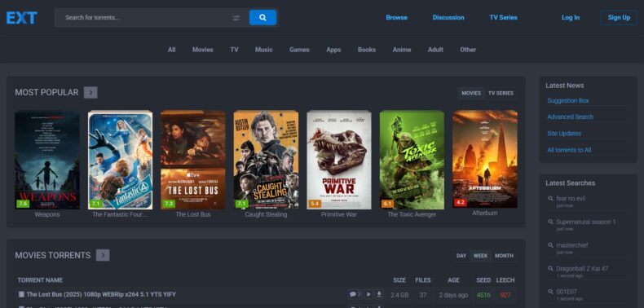Open the All torrents to All link
Image resolution: width=644 pixels, height=308 pixels.
click(569, 150)
